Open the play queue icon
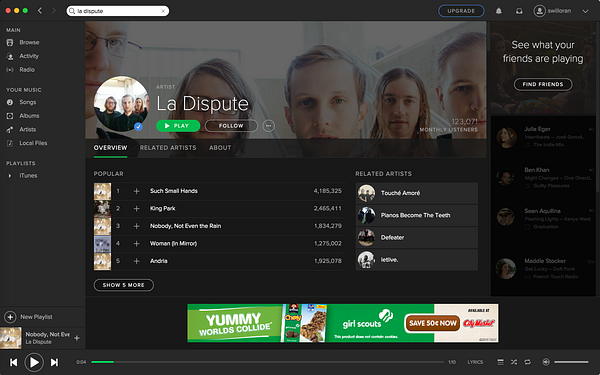The image size is (600, 375). point(500,362)
